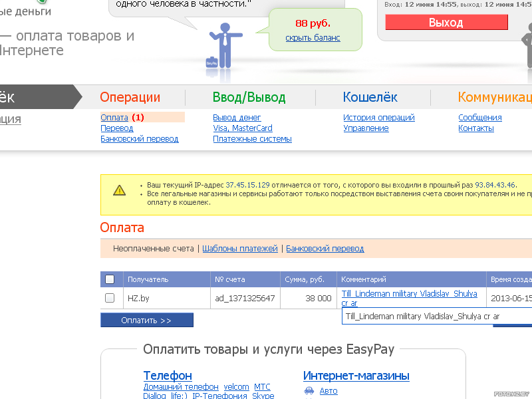The width and height of the screenshot is (532, 399).
Task: Click the red Выход logout button
Action: tap(446, 23)
